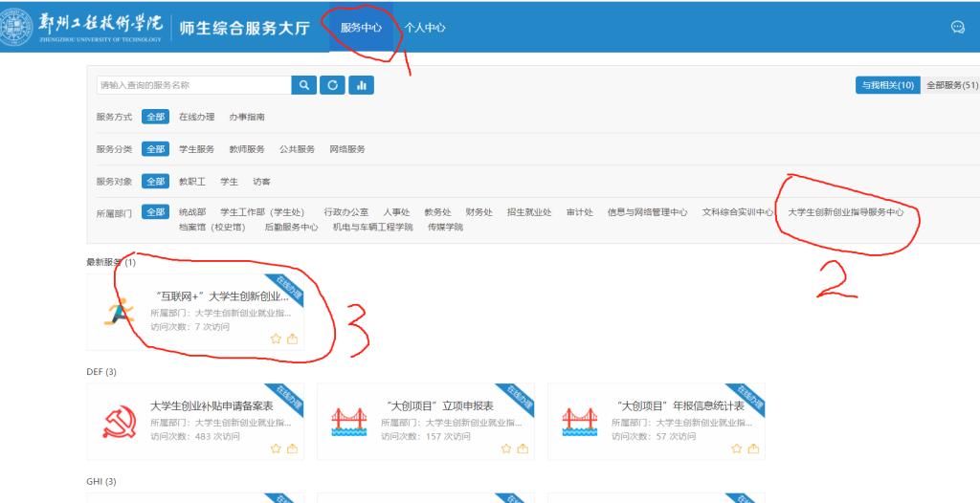Switch to 个人中心 tab

424,28
